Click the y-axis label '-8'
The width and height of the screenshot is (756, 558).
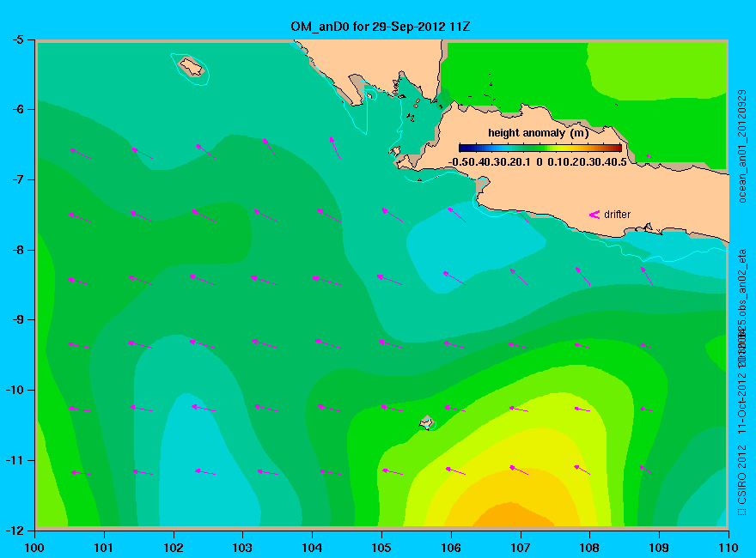[17, 250]
